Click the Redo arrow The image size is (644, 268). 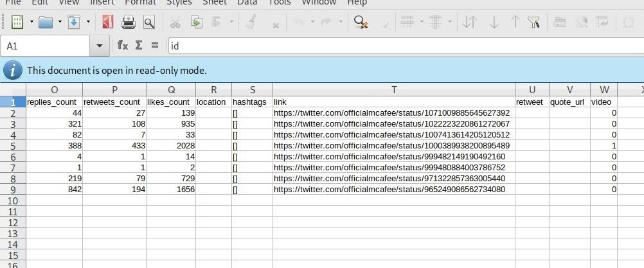tap(326, 22)
